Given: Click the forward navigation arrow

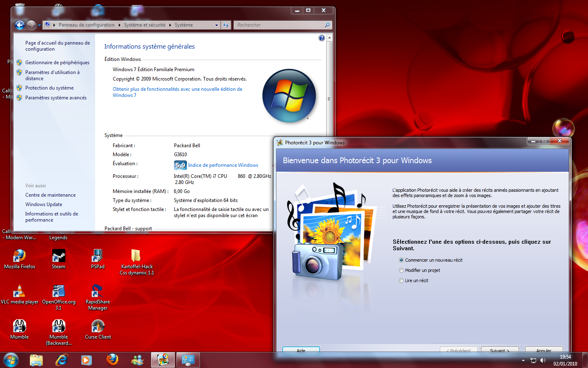Looking at the screenshot, I should tap(31, 25).
